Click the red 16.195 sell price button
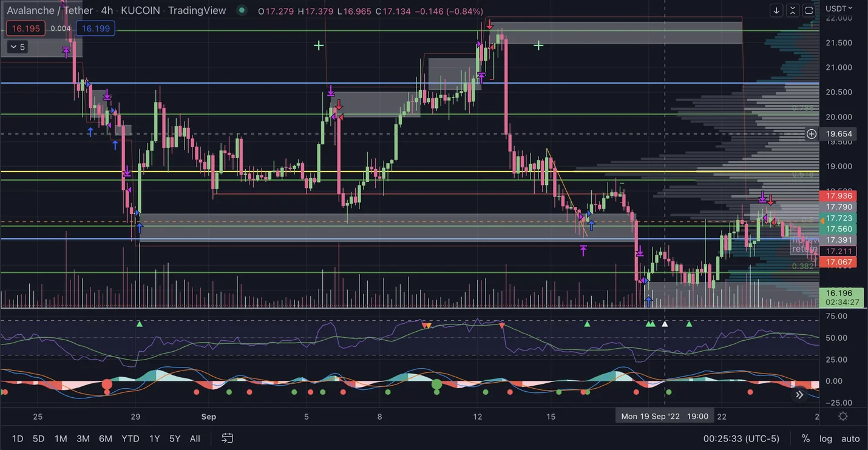Image resolution: width=868 pixels, height=450 pixels. [x=25, y=29]
